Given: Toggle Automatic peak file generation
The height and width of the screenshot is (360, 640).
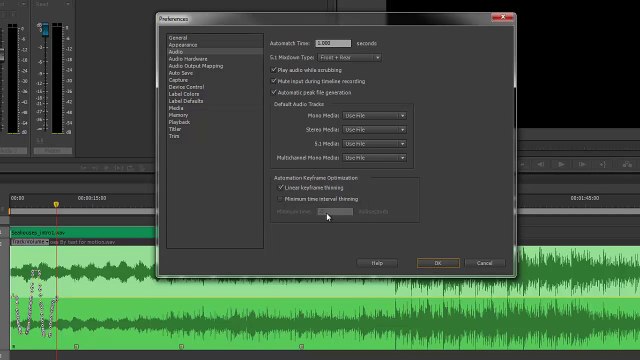Looking at the screenshot, I should click(274, 92).
